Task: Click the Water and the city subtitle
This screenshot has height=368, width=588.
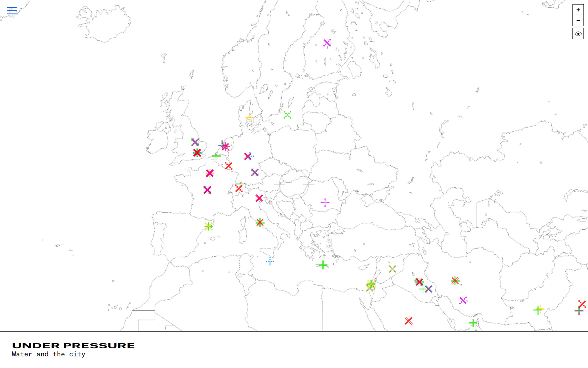Action: pos(48,354)
